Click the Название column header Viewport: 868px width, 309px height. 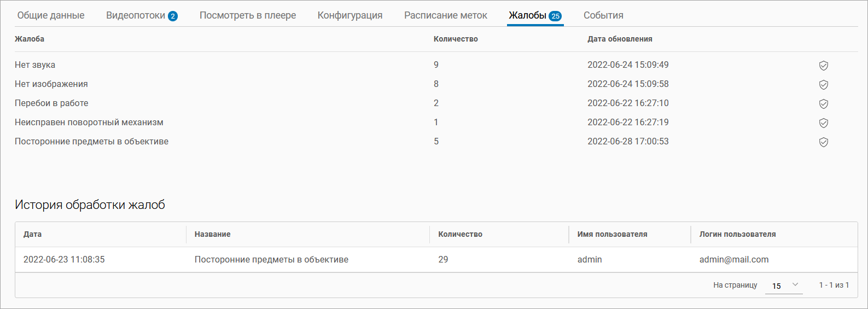(213, 234)
